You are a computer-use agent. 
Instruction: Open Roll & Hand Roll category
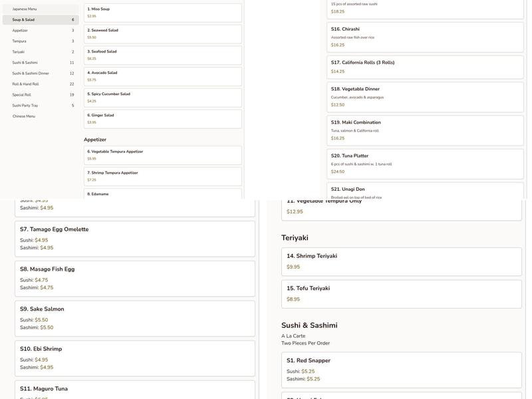point(40,84)
